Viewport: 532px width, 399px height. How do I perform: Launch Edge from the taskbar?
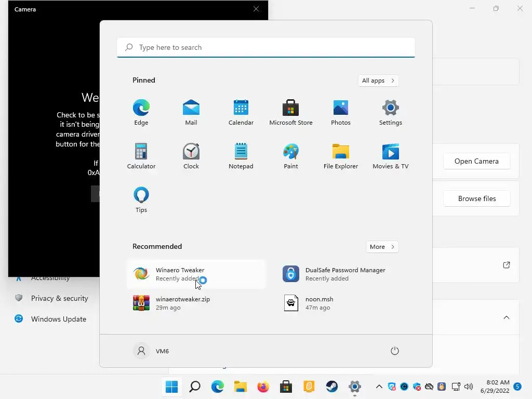218,387
